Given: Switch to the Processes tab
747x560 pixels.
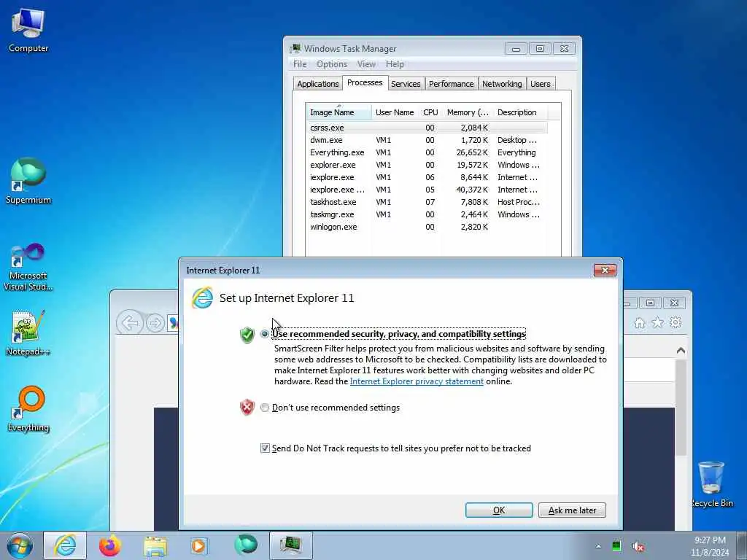Looking at the screenshot, I should click(365, 82).
